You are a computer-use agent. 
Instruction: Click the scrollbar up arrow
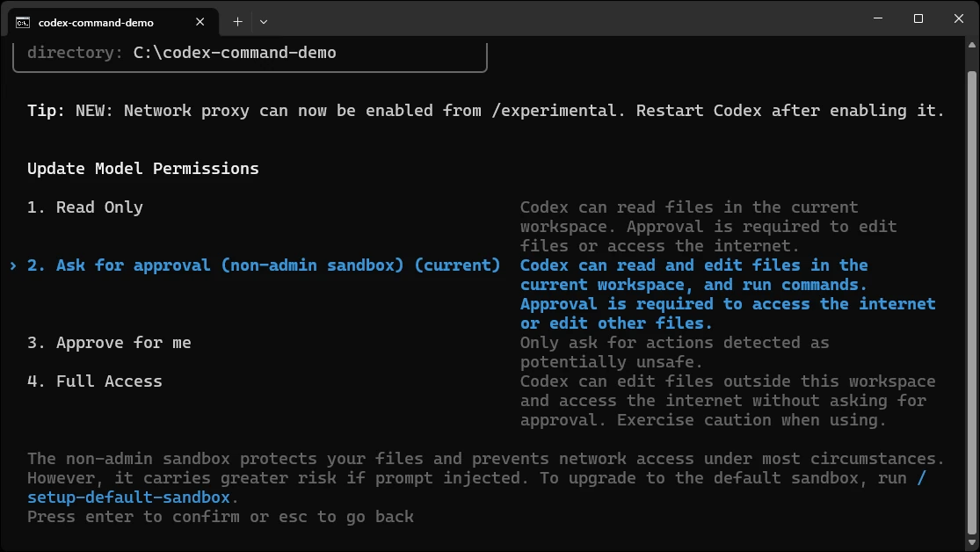coord(972,45)
